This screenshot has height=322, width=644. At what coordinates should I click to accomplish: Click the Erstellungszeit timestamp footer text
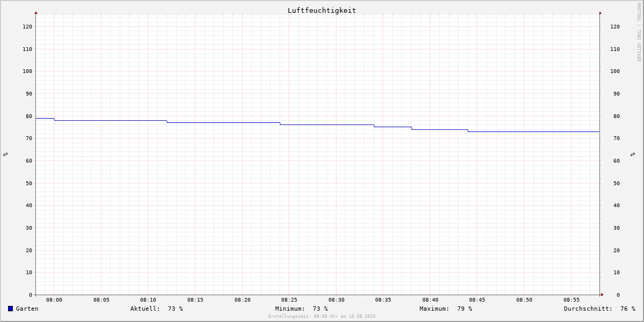click(x=322, y=316)
